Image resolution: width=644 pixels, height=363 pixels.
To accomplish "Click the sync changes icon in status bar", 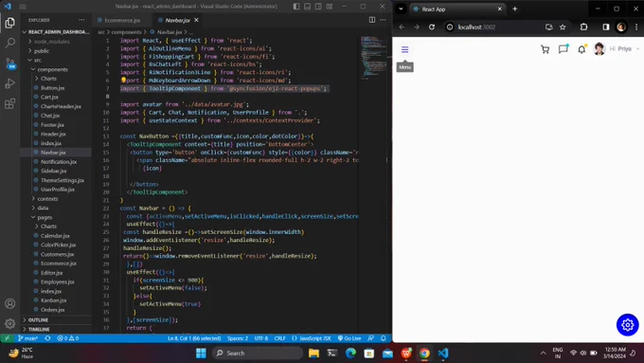I will click(47, 338).
